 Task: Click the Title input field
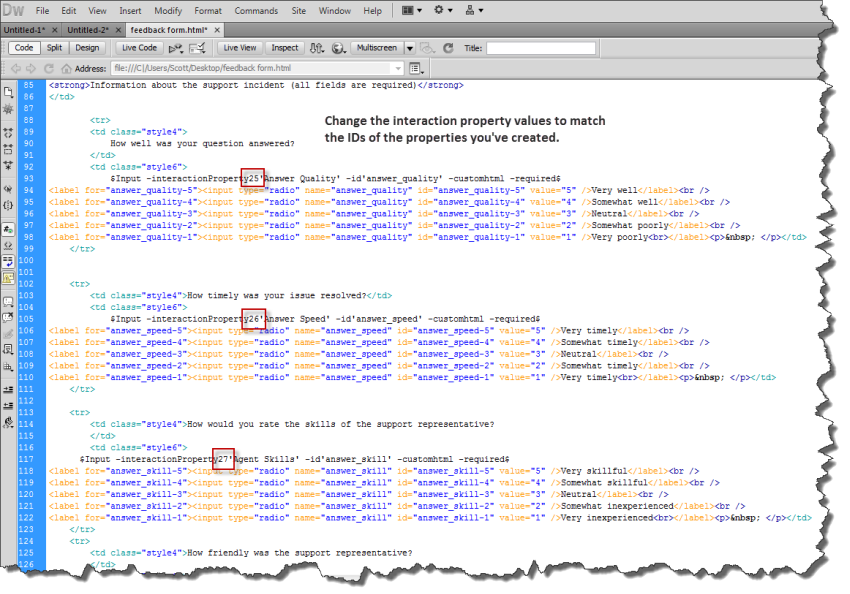[541, 48]
